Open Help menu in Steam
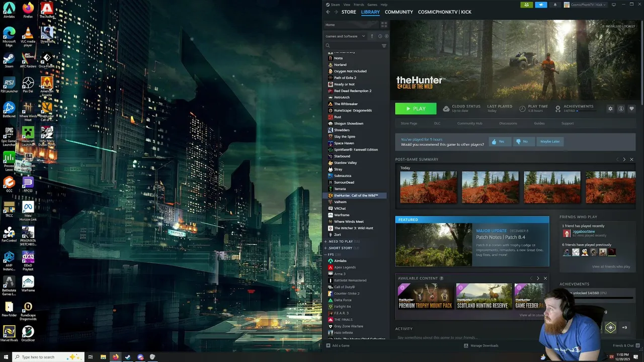 [384, 5]
